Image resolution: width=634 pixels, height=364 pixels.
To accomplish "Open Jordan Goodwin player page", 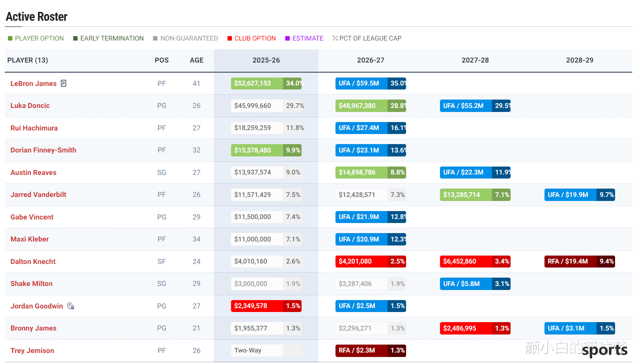I will [37, 306].
